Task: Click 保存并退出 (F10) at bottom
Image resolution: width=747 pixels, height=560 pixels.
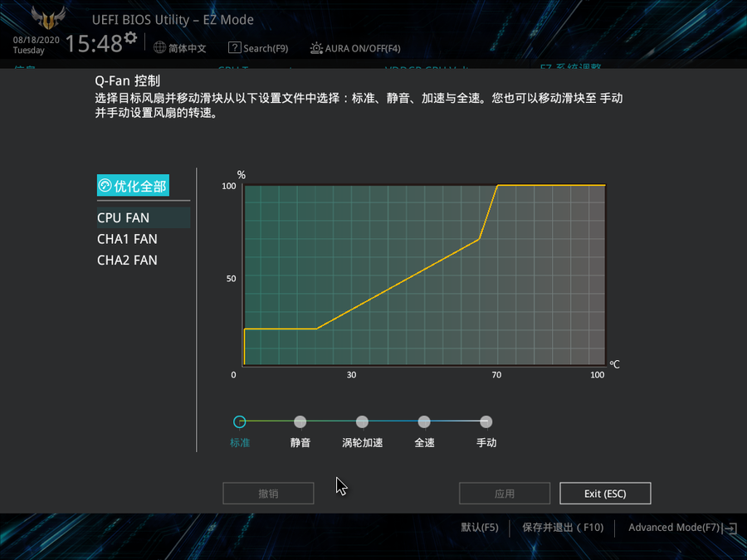Action: point(563,528)
